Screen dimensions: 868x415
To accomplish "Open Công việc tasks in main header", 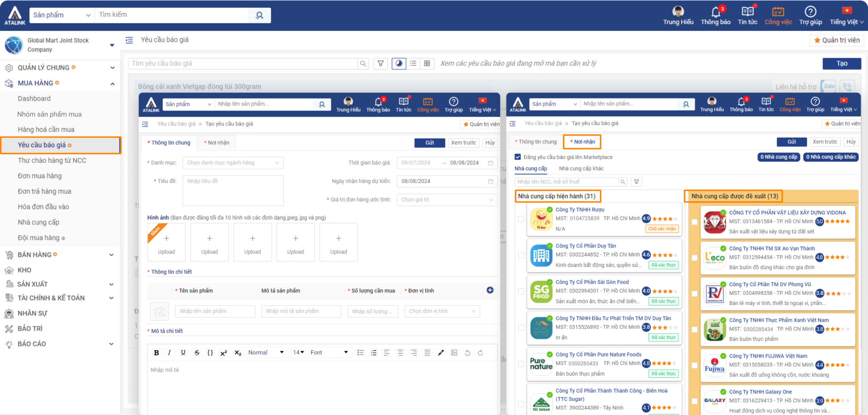I will click(x=778, y=16).
